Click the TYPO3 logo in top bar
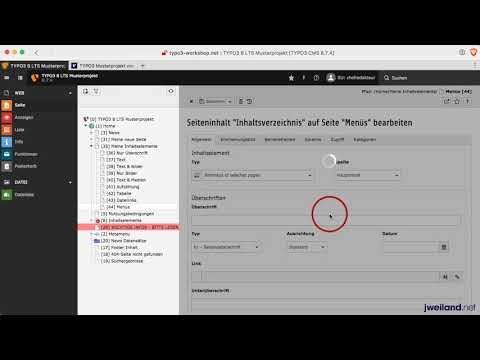This screenshot has height=360, width=480. [x=35, y=78]
